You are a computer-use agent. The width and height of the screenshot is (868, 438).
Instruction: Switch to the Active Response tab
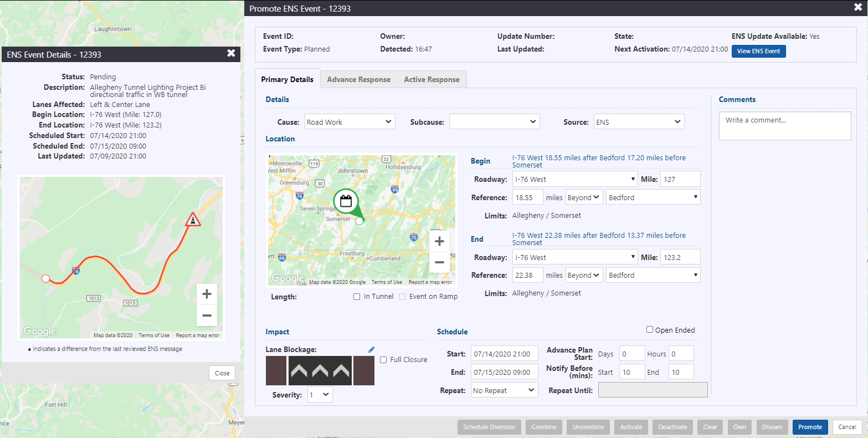point(432,79)
